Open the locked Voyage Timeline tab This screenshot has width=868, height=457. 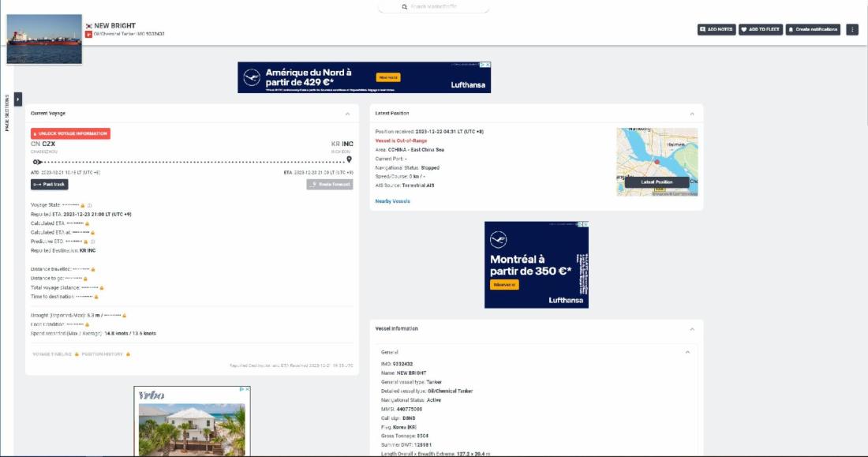55,354
